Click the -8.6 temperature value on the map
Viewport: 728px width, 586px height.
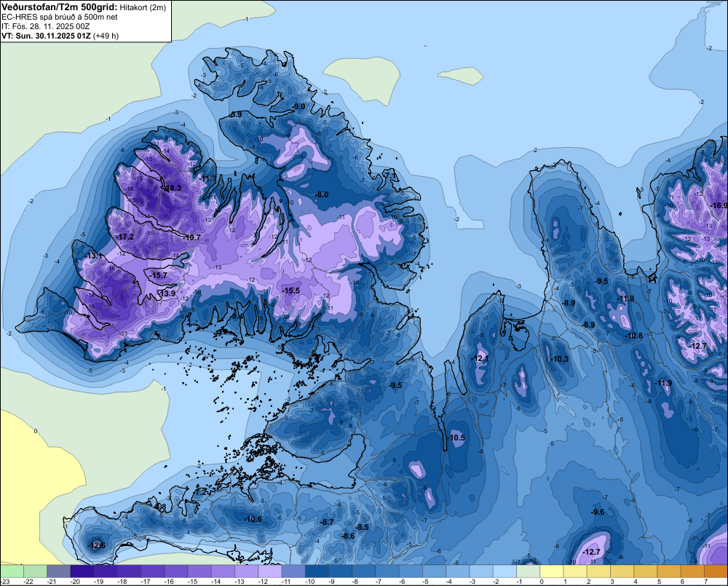point(348,536)
